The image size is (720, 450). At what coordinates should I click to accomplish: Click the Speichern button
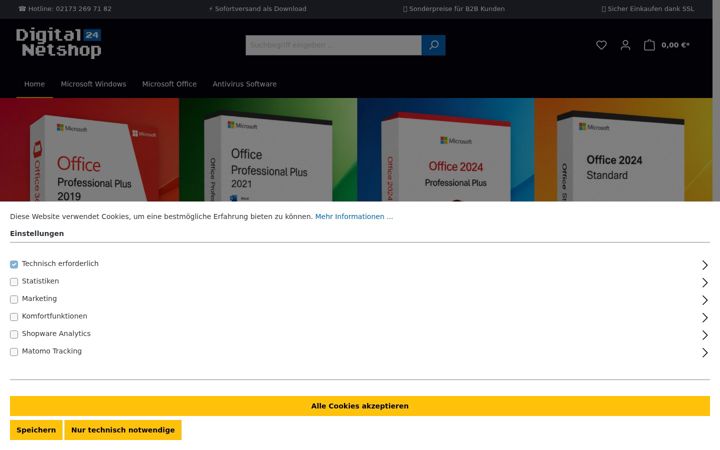coord(36,430)
